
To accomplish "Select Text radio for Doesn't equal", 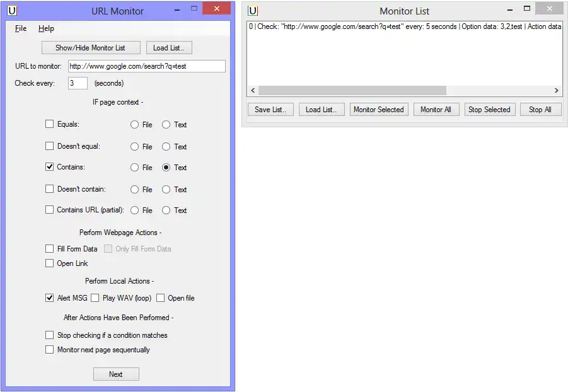I will pyautogui.click(x=166, y=147).
